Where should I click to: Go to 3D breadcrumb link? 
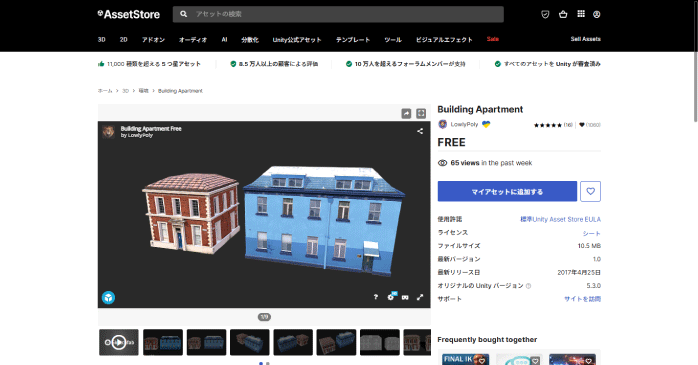126,91
